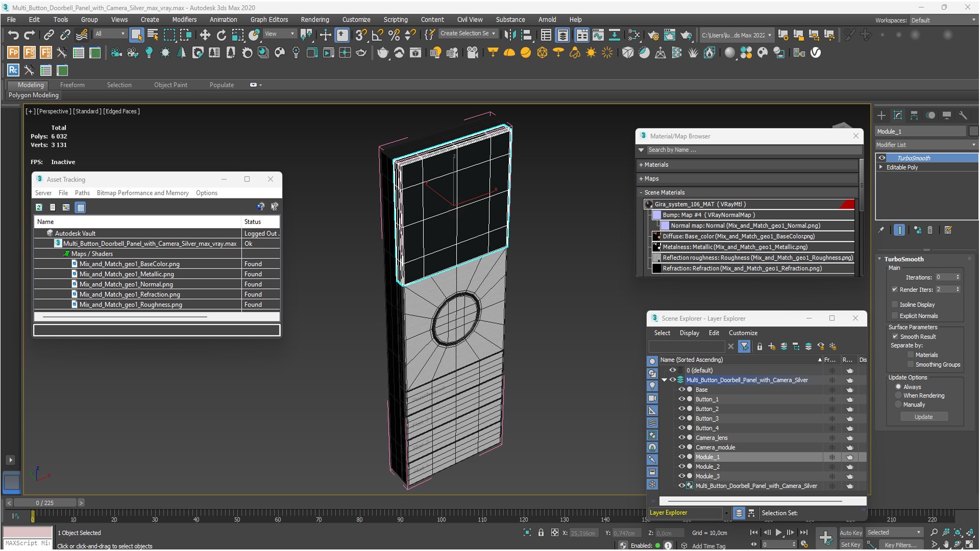980x551 pixels.
Task: Click the Module_1 object color swatch
Action: pos(973,132)
